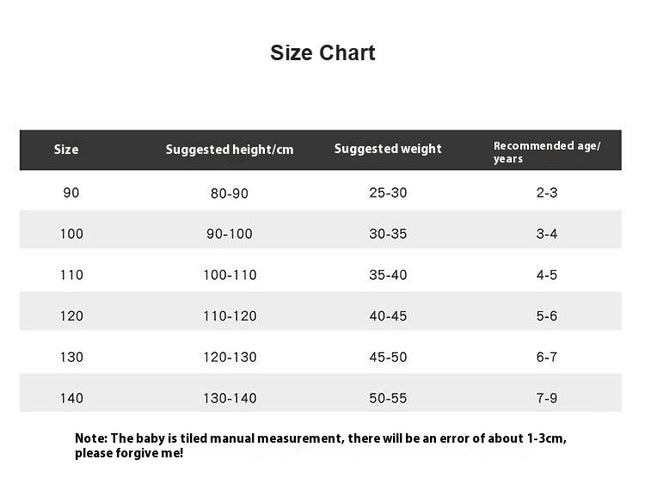
Task: Click the Recommended age/years column header
Action: click(547, 152)
